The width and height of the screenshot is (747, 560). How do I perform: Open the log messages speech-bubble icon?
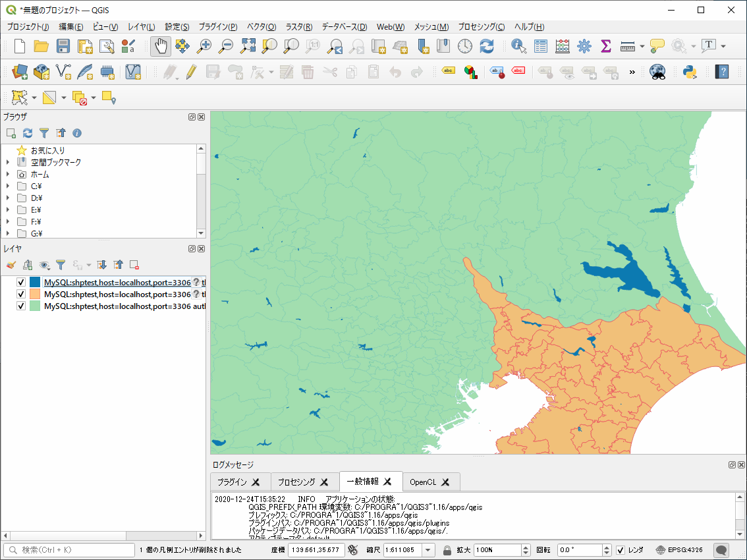(x=722, y=550)
